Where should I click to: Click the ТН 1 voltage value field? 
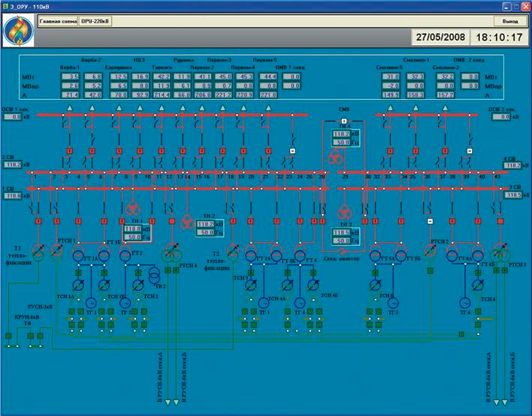pyautogui.click(x=132, y=228)
